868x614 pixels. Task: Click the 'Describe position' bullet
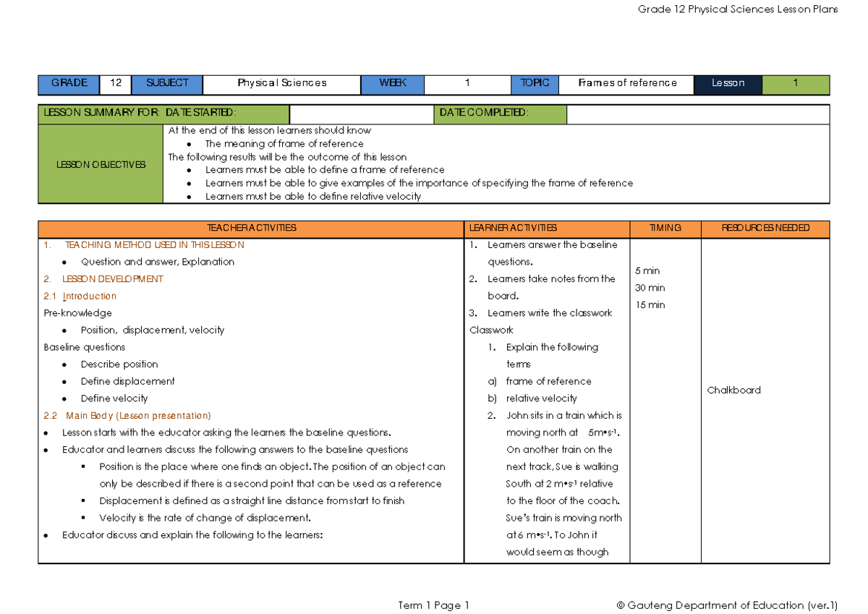click(119, 364)
